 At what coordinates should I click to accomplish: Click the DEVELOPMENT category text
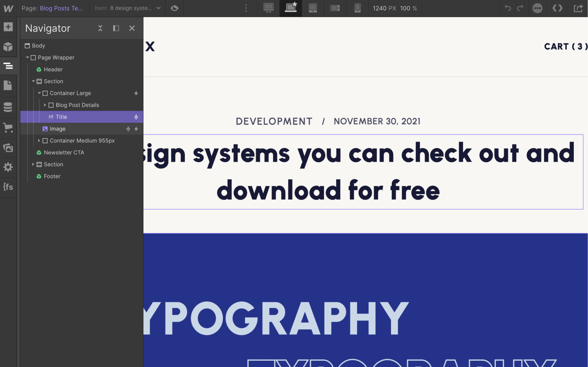click(x=274, y=121)
